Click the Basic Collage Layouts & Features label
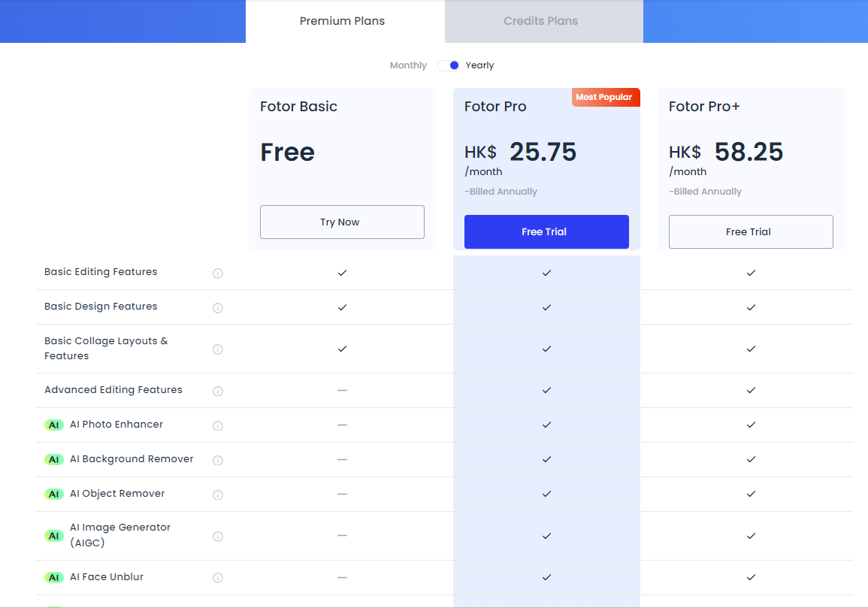The image size is (868, 608). click(106, 348)
